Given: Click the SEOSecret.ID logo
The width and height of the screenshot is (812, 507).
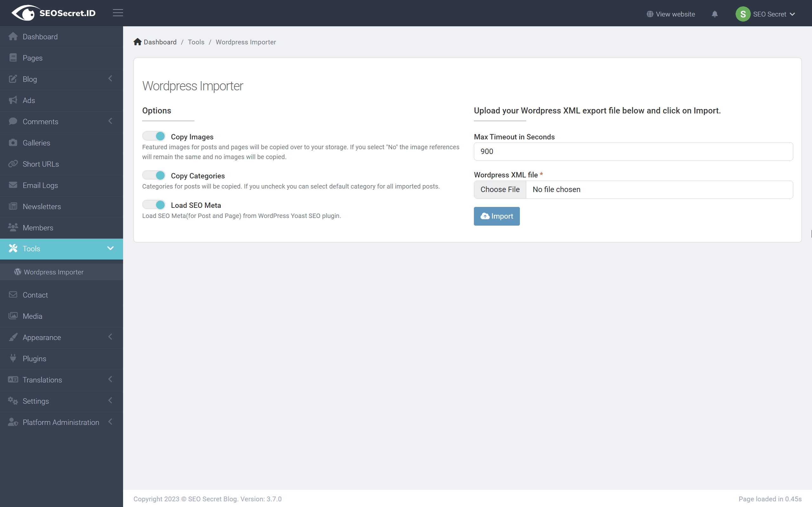Looking at the screenshot, I should coord(53,13).
